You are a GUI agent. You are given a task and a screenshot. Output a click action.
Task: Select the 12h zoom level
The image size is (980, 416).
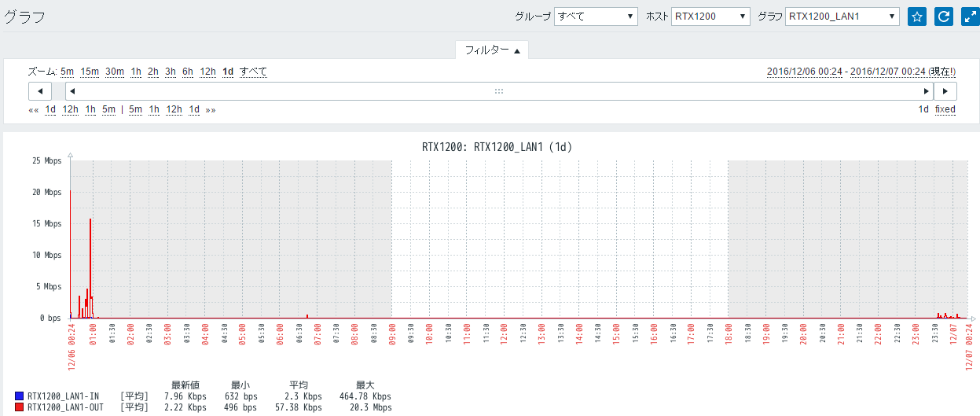(207, 72)
